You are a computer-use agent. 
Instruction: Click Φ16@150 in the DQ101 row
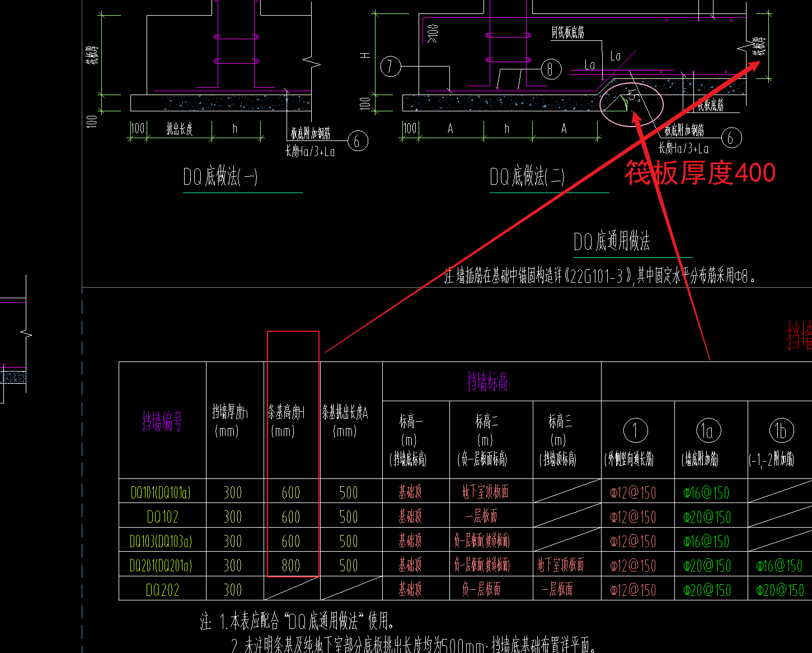706,493
